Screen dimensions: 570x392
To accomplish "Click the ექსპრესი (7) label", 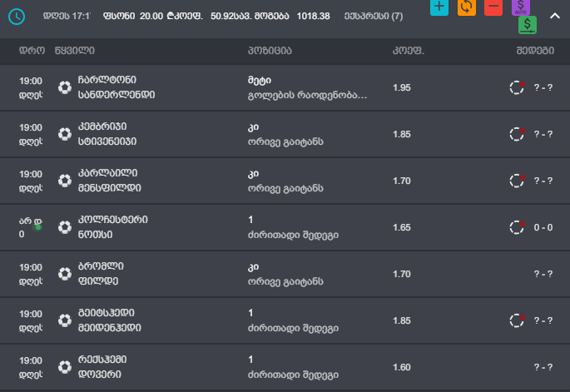I will pyautogui.click(x=374, y=17).
